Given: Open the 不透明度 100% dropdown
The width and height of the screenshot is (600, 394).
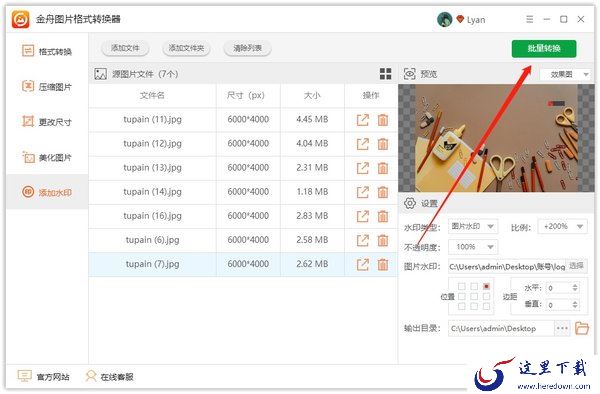Looking at the screenshot, I should coord(473,247).
